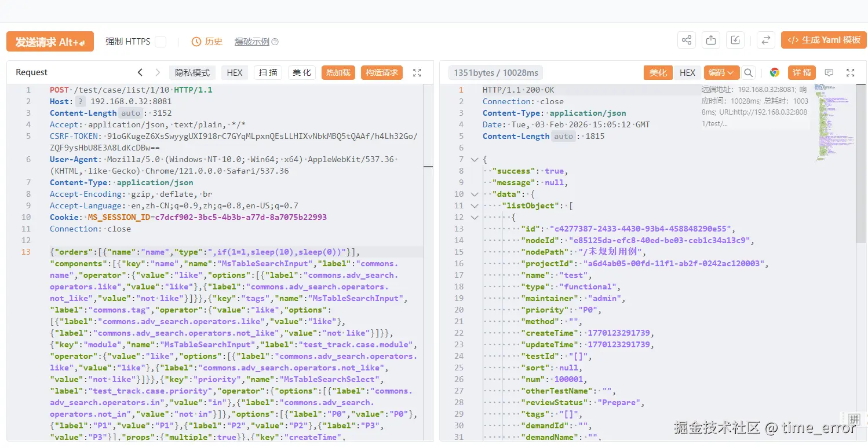This screenshot has width=868, height=448.
Task: Expand response panel to fullscreen
Action: [x=851, y=72]
